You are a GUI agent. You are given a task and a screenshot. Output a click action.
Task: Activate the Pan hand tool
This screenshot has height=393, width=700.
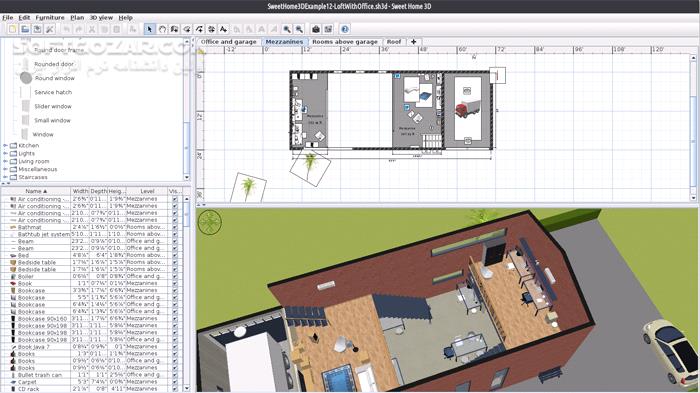162,29
